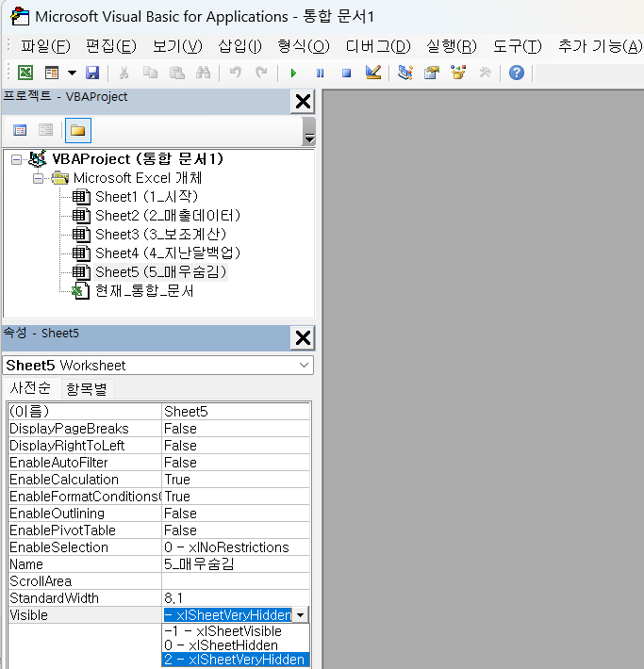Click the EnableCalculation True value

[236, 480]
